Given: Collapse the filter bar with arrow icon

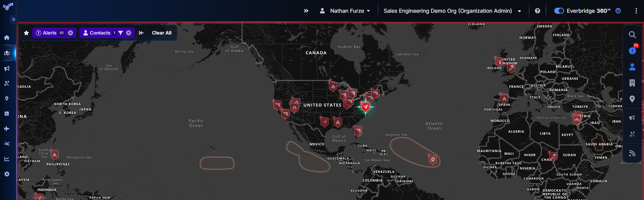Looking at the screenshot, I should (141, 33).
